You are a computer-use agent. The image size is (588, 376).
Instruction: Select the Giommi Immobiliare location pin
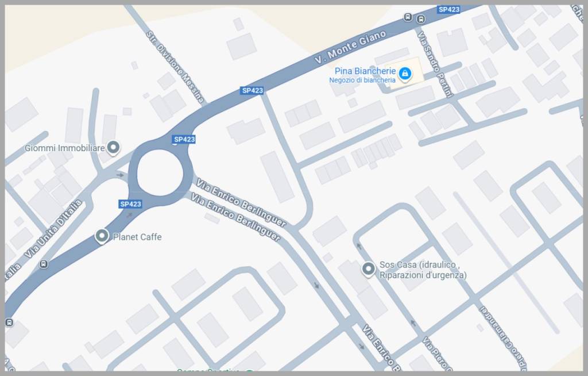[113, 148]
